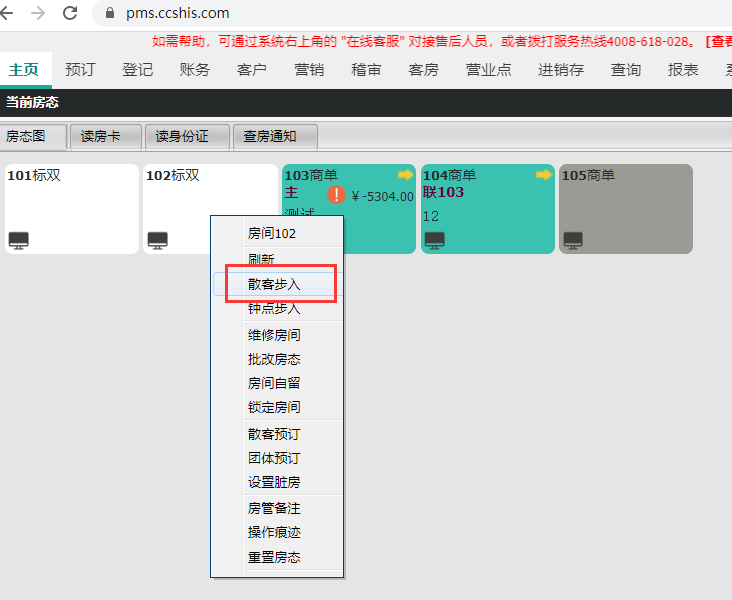Viewport: 732px width, 600px height.
Task: Open the 账务 menu
Action: (x=195, y=70)
